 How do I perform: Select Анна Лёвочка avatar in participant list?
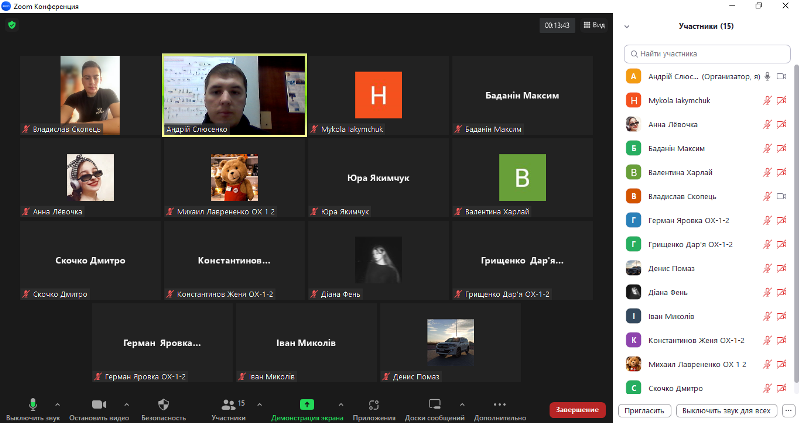(633, 124)
